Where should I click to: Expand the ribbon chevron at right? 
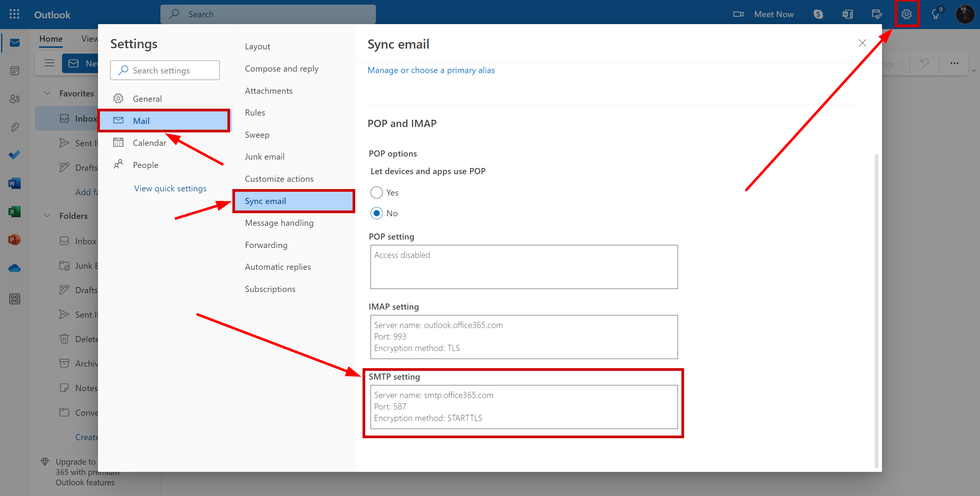tap(974, 70)
